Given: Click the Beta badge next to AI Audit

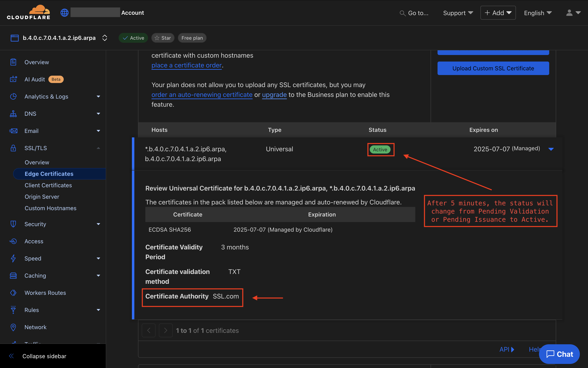Looking at the screenshot, I should pos(56,79).
